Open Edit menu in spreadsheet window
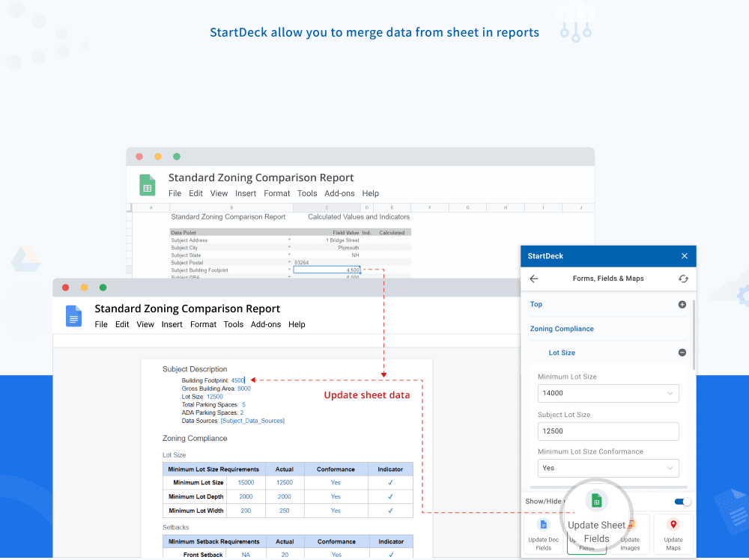749x560 pixels. (195, 193)
